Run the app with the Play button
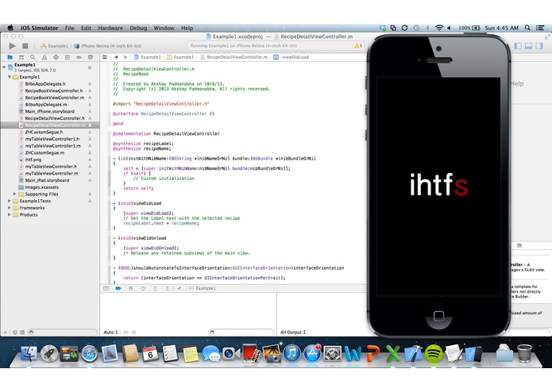 [x=13, y=46]
